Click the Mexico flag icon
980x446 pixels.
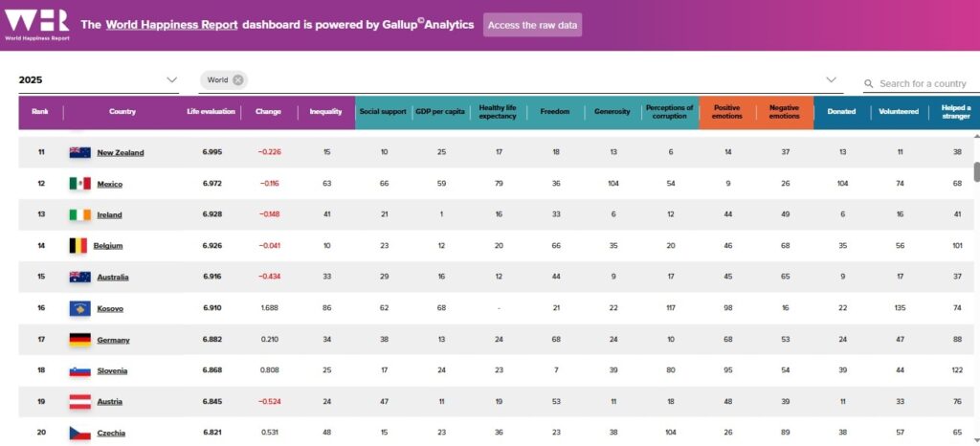[79, 184]
